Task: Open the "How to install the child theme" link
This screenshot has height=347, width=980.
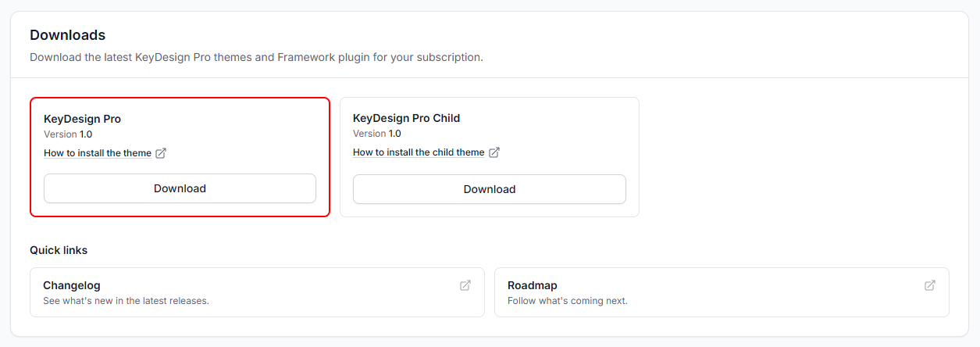Action: coord(419,152)
